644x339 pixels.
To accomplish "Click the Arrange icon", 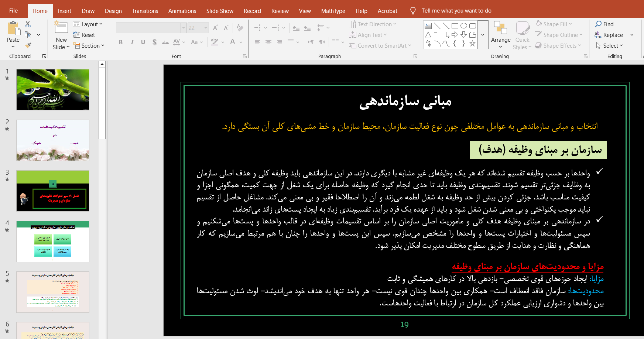I will [x=500, y=28].
